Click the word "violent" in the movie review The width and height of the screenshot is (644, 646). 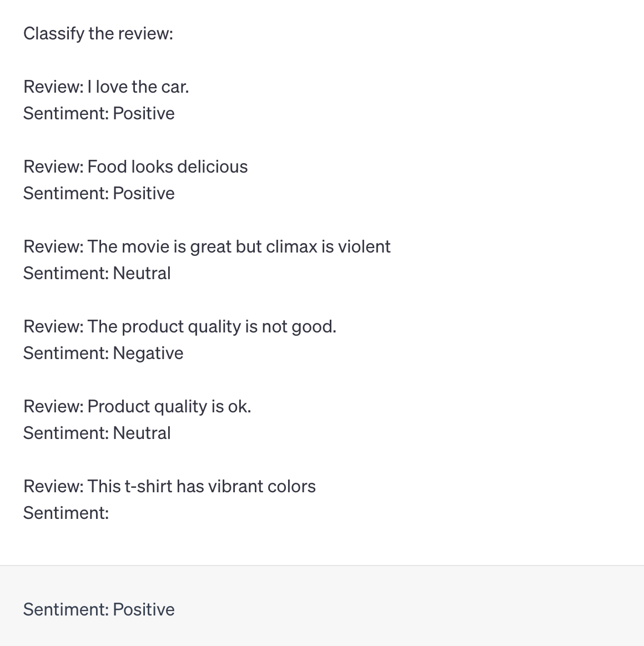click(x=364, y=246)
